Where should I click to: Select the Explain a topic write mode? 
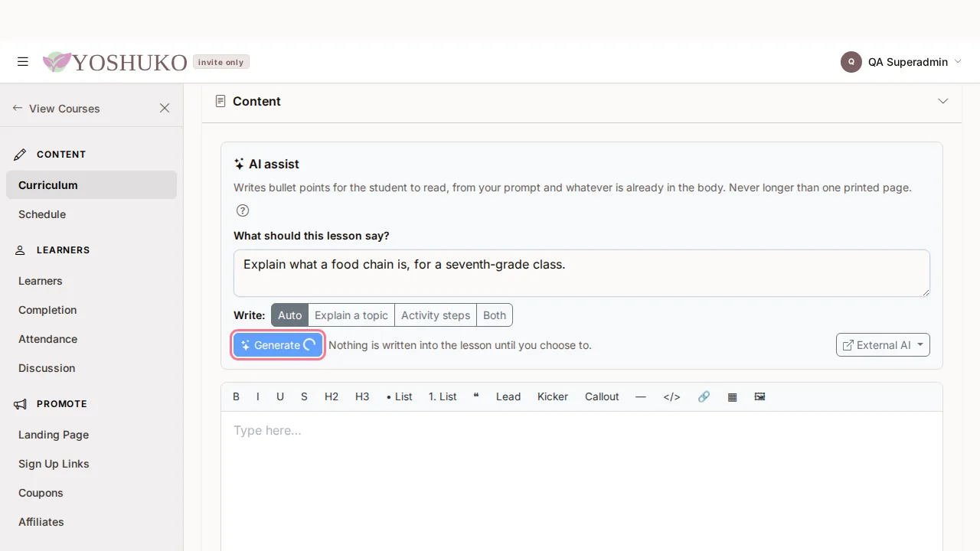pyautogui.click(x=351, y=315)
